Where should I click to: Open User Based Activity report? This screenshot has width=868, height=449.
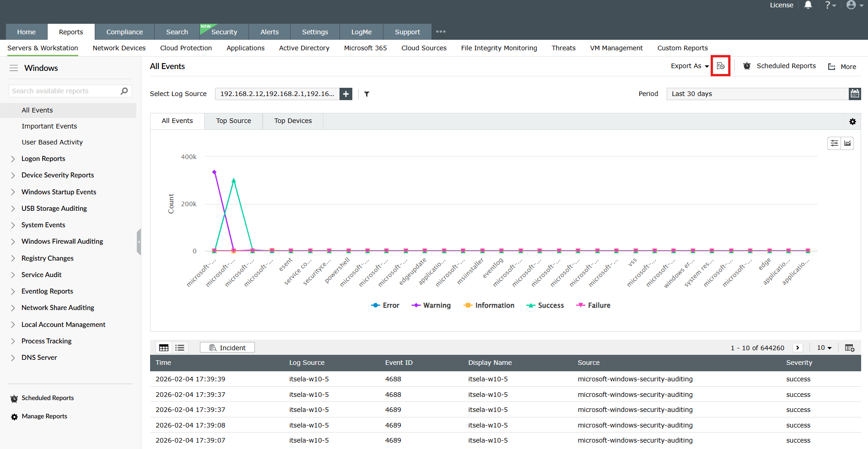pyautogui.click(x=52, y=142)
